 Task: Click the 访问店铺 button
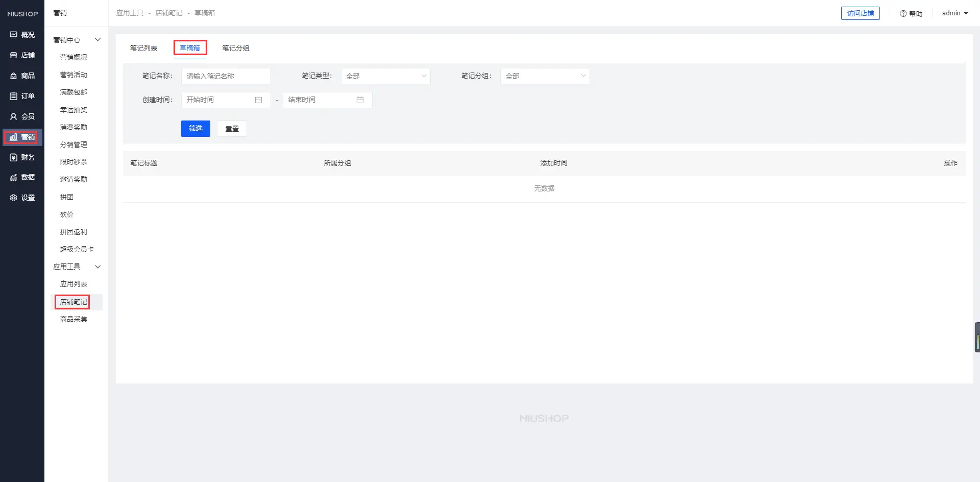coord(860,13)
